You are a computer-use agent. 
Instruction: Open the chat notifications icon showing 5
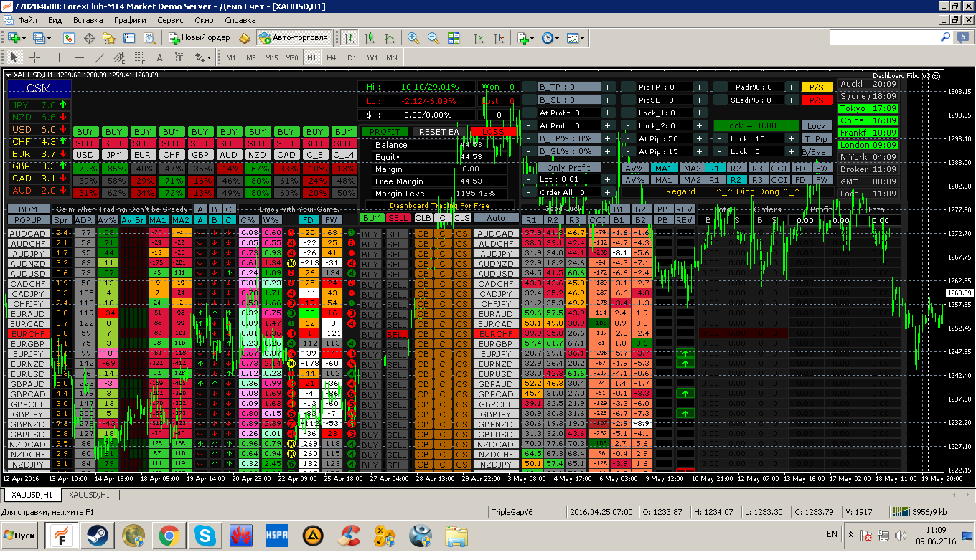(962, 37)
